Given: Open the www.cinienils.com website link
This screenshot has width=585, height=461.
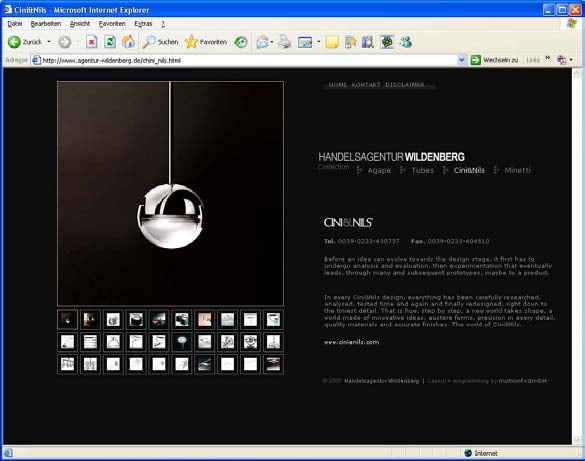Looking at the screenshot, I should (x=351, y=342).
